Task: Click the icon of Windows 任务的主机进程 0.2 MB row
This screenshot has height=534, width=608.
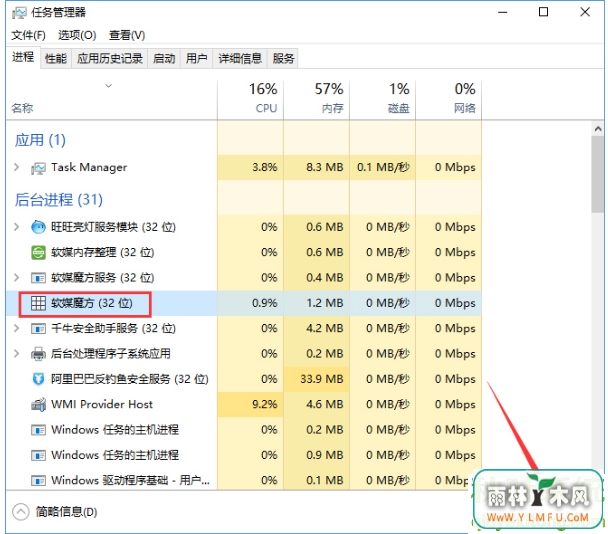Action: point(38,430)
